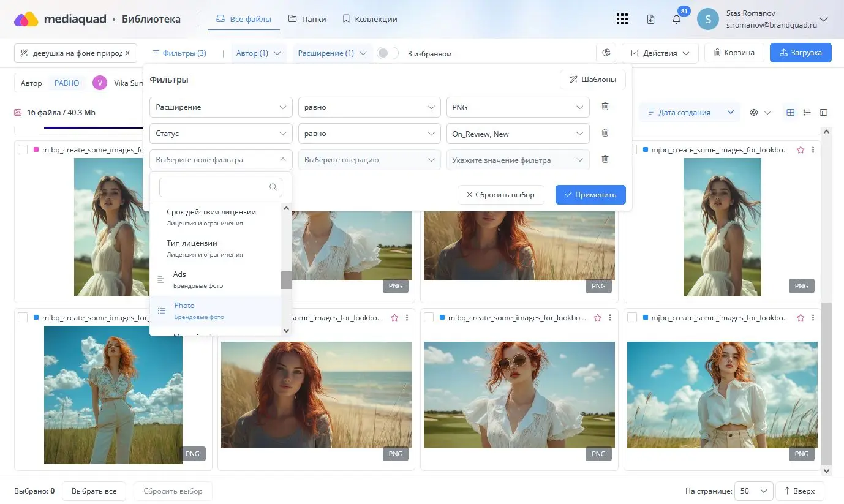Open the apps grid launcher
Viewport: 844px width, 504px height.
pos(622,19)
